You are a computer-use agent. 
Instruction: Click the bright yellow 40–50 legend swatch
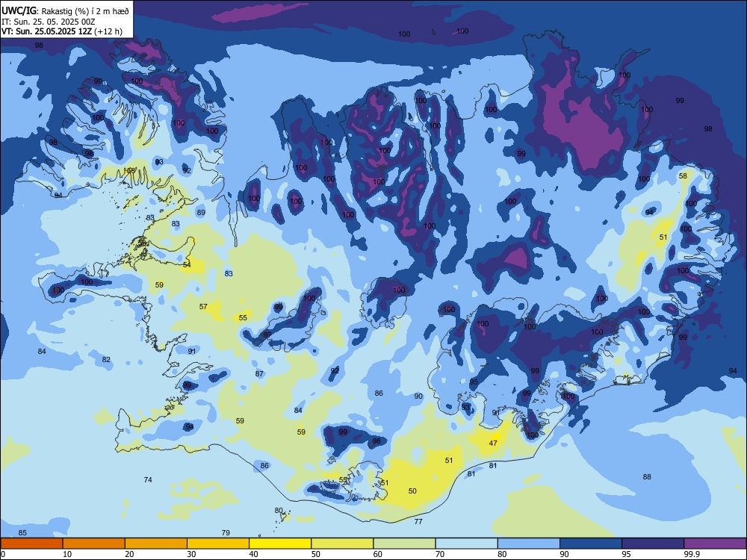pos(280,544)
